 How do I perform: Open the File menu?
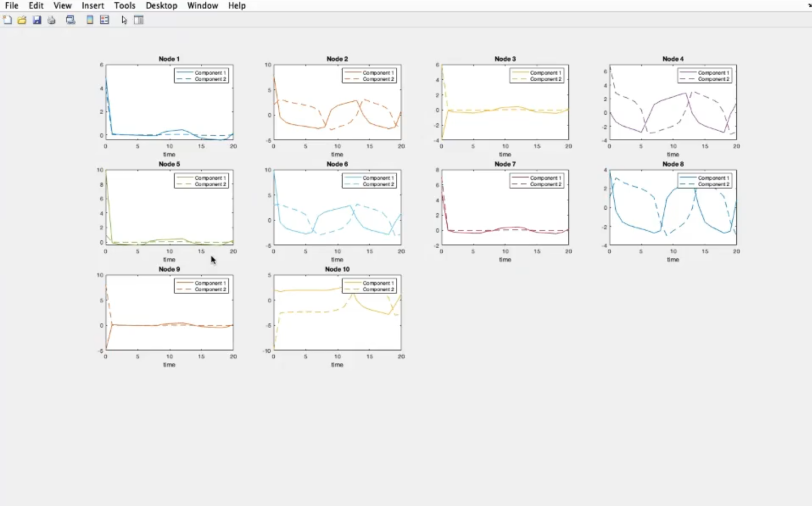point(11,6)
